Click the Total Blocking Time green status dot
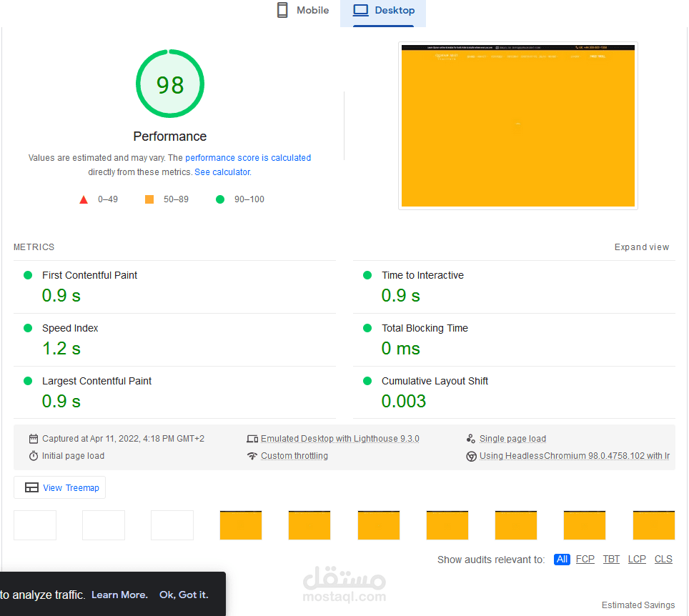The image size is (689, 616). point(367,328)
